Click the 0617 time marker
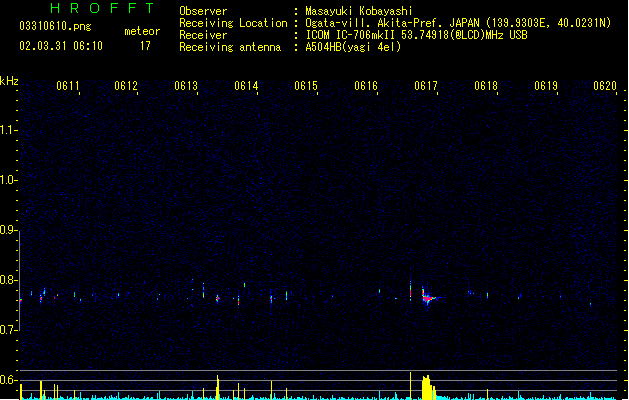This screenshot has width=629, height=400. [426, 86]
